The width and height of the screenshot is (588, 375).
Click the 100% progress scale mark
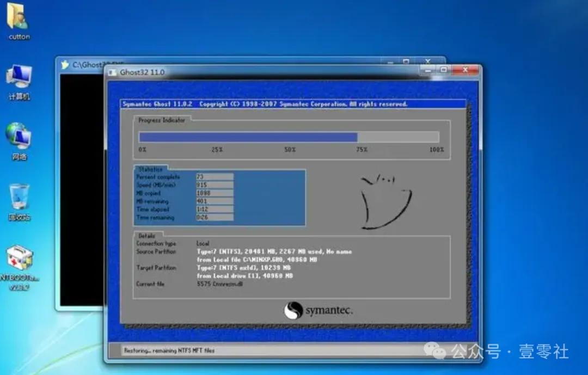click(x=437, y=150)
